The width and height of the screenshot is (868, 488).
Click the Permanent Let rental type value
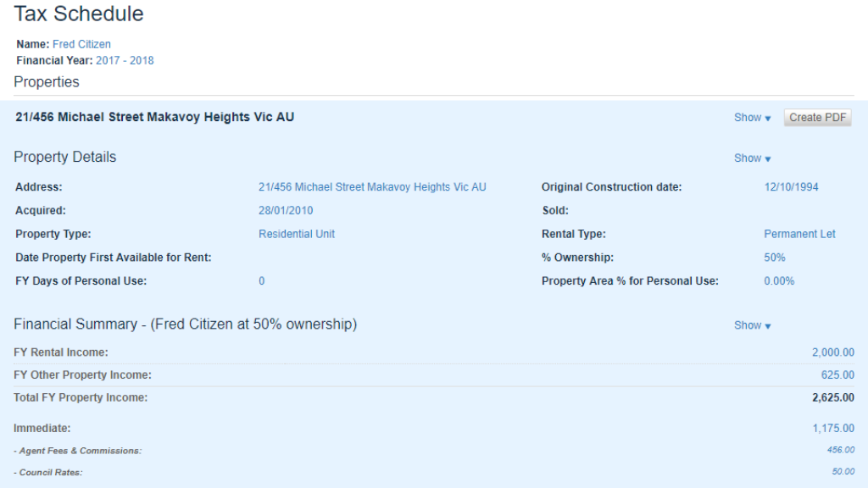pyautogui.click(x=799, y=234)
